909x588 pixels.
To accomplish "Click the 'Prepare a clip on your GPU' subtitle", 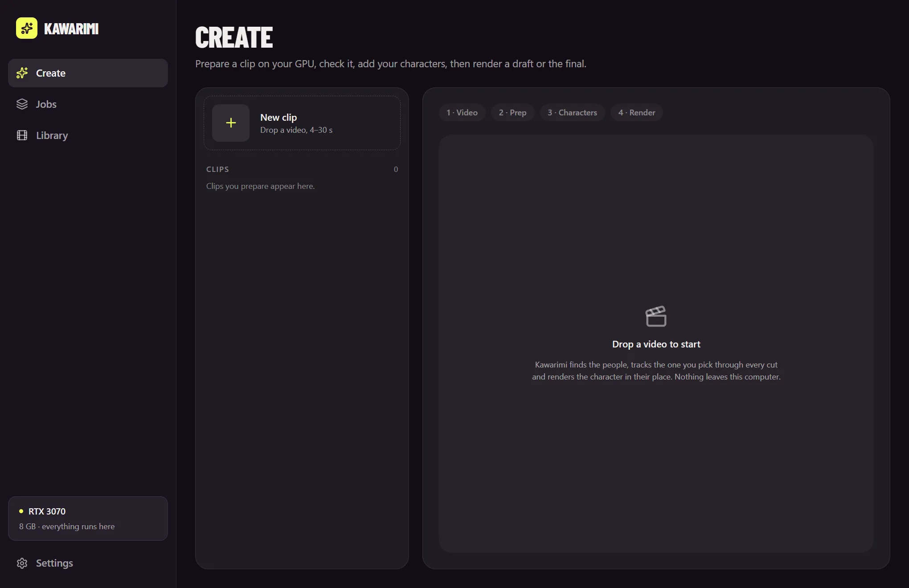I will pos(391,64).
